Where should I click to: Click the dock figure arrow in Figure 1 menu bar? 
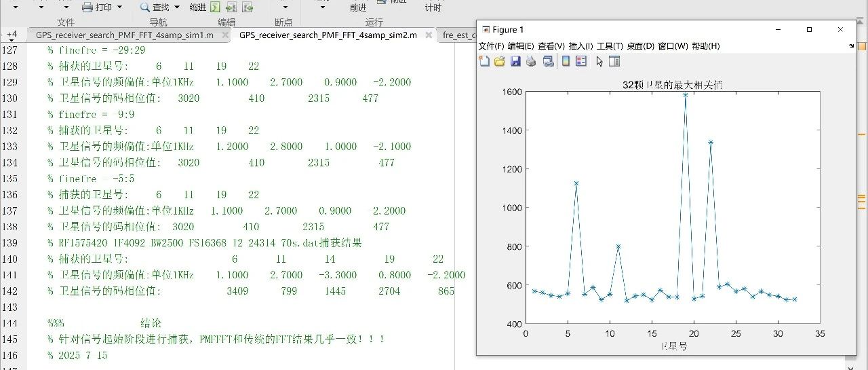point(851,46)
